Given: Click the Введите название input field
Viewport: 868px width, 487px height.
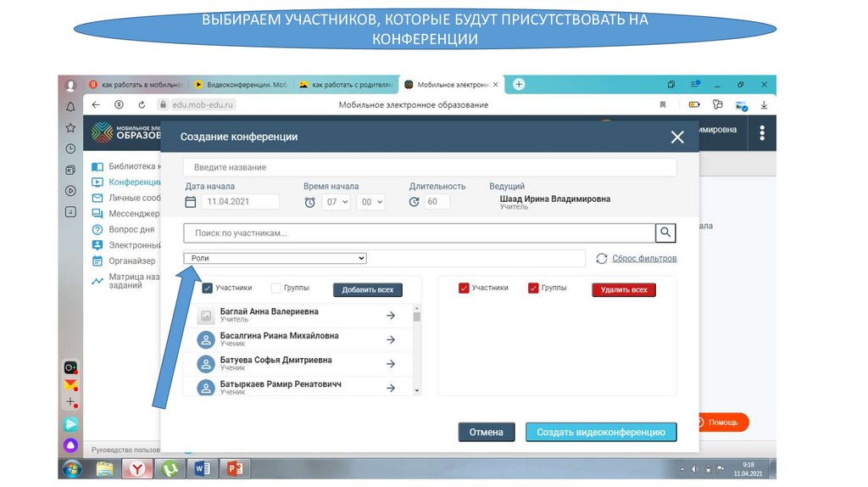Looking at the screenshot, I should (430, 167).
